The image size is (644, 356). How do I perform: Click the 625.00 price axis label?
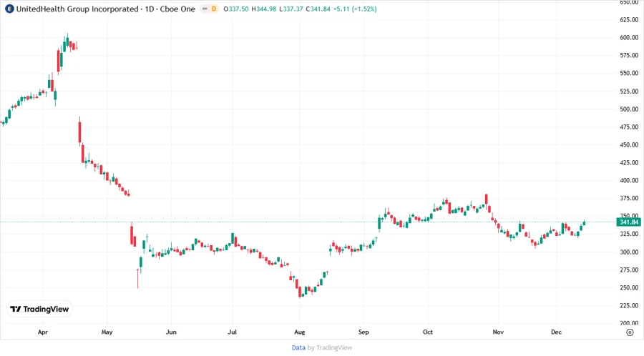[x=629, y=20]
